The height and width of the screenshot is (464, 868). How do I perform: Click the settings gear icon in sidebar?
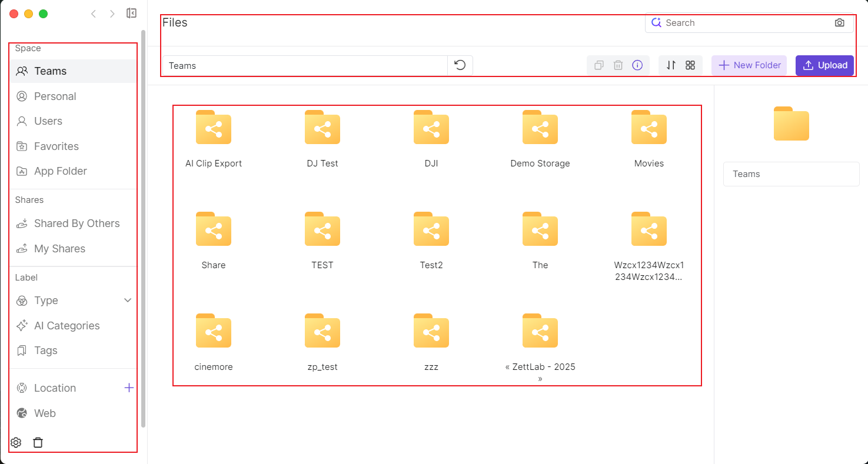16,443
